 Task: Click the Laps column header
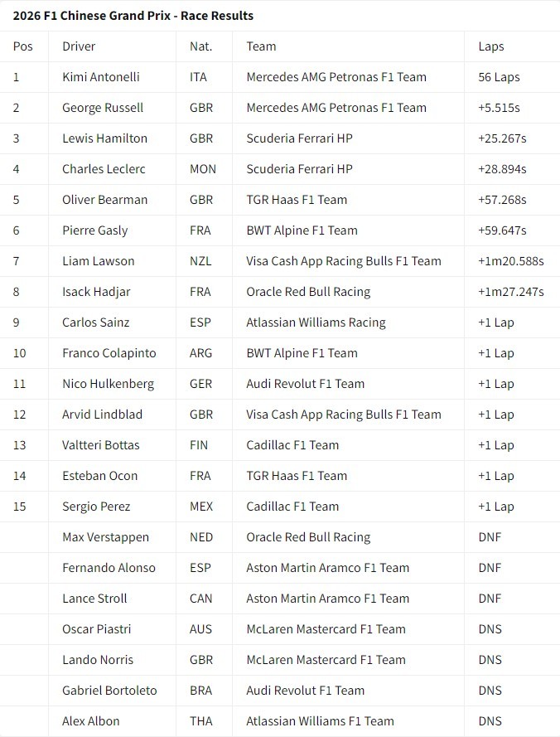tap(491, 46)
